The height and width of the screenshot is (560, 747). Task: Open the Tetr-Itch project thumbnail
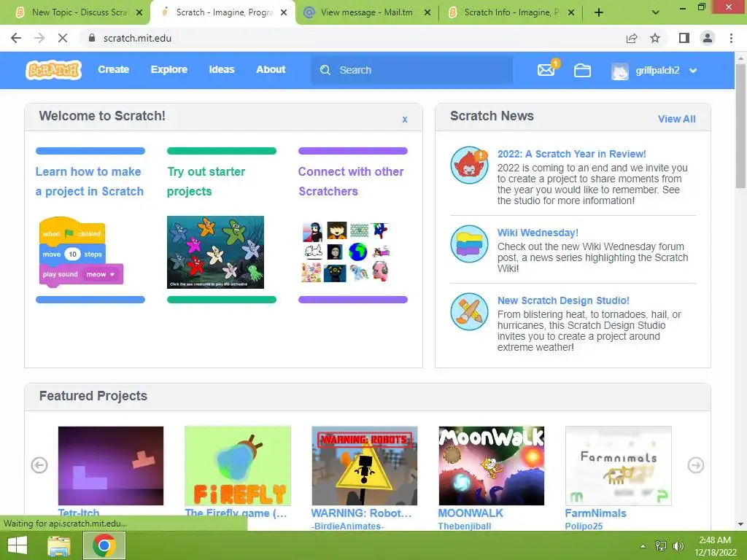[x=111, y=466]
